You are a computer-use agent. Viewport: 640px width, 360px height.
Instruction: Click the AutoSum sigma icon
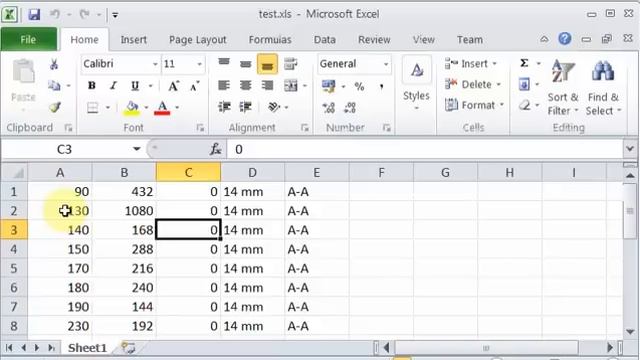pos(524,63)
